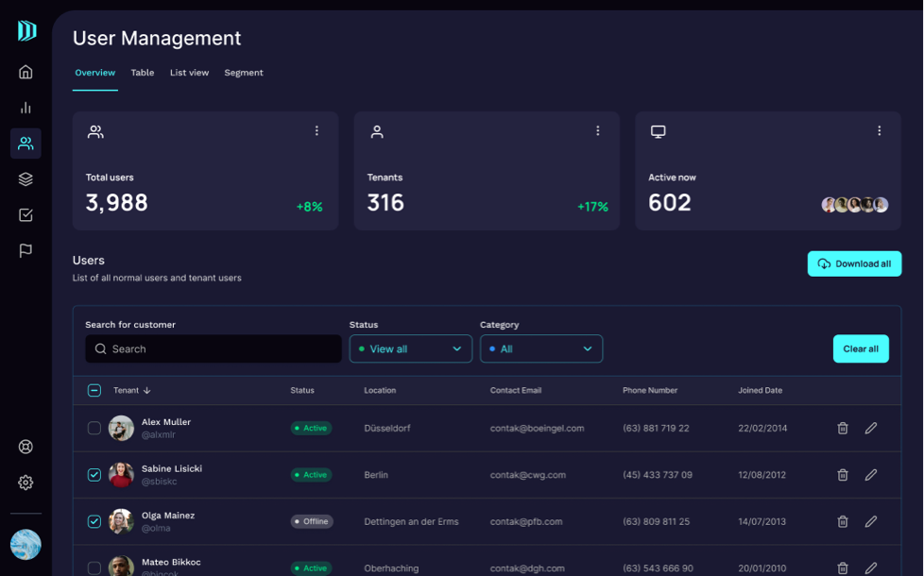Expand the Status View all dropdown
Viewport: 924px width, 576px height.
411,348
